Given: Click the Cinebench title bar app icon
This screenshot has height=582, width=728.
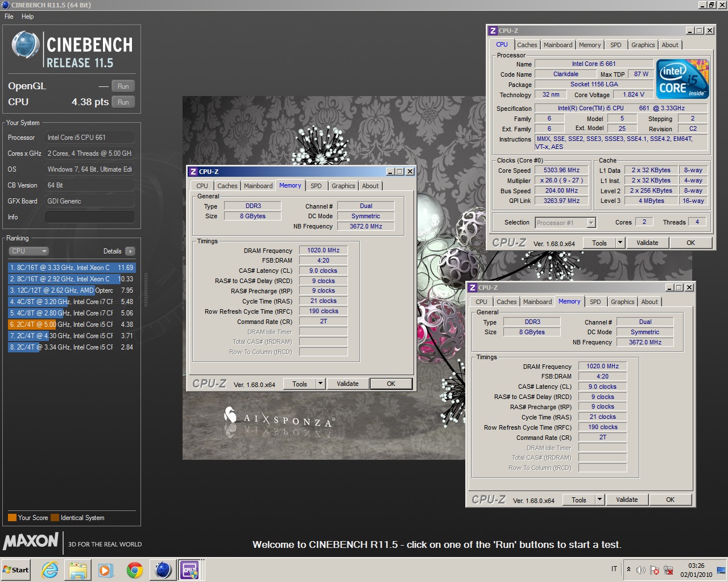Looking at the screenshot, I should pyautogui.click(x=6, y=5).
